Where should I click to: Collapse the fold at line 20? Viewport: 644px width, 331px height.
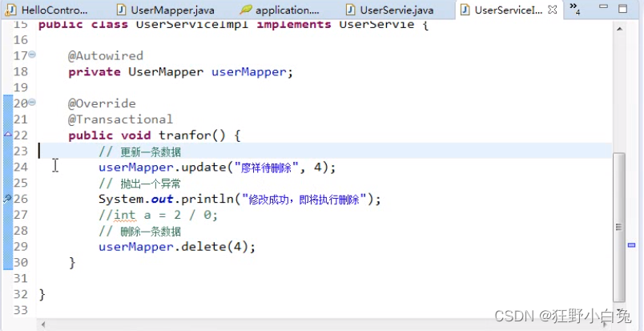[32, 102]
